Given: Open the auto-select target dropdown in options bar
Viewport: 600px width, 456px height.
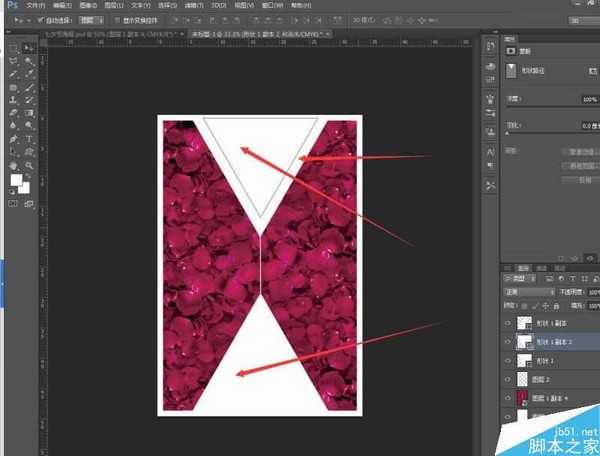Looking at the screenshot, I should coord(91,19).
